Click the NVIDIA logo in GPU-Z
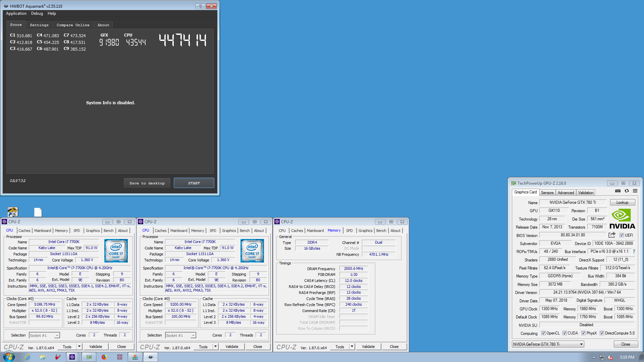This screenshot has width=644, height=362. coord(622,219)
